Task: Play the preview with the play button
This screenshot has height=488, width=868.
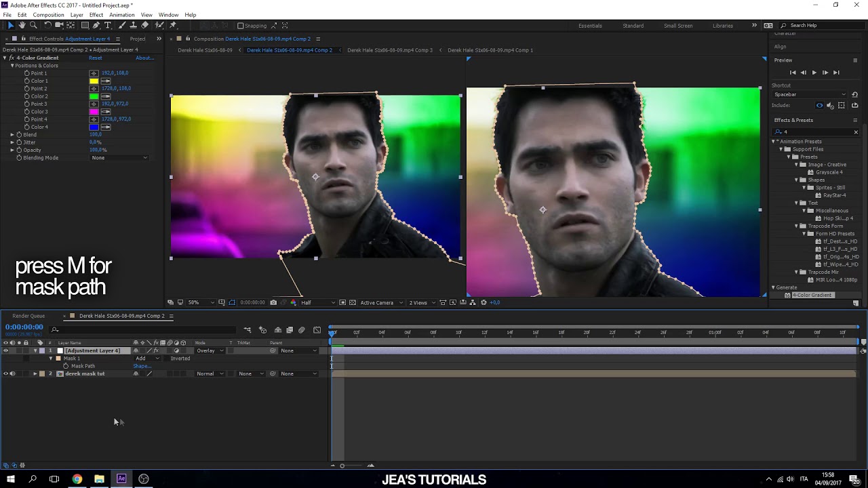Action: coord(814,73)
